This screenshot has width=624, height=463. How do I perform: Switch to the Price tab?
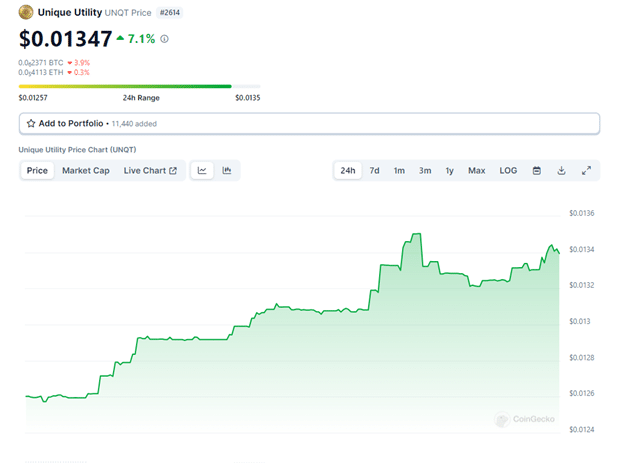[37, 171]
